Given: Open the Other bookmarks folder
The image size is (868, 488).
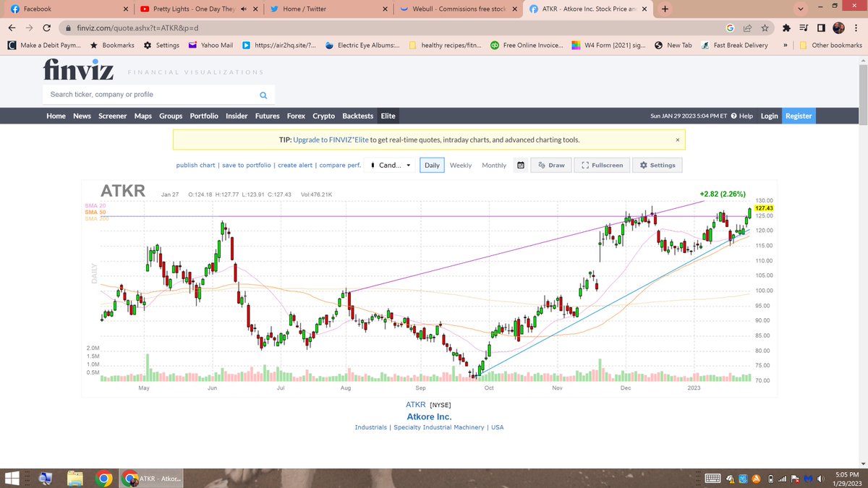Looking at the screenshot, I should (830, 45).
